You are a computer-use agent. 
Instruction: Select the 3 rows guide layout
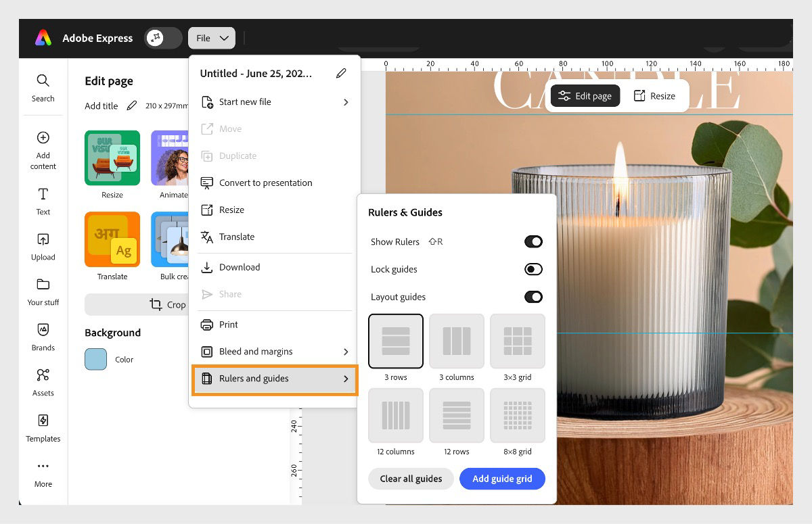pos(396,341)
